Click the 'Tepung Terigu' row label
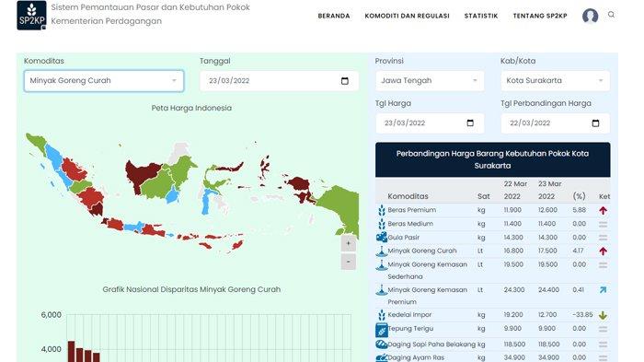Screen dimensions: 644x362 pyautogui.click(x=410, y=329)
